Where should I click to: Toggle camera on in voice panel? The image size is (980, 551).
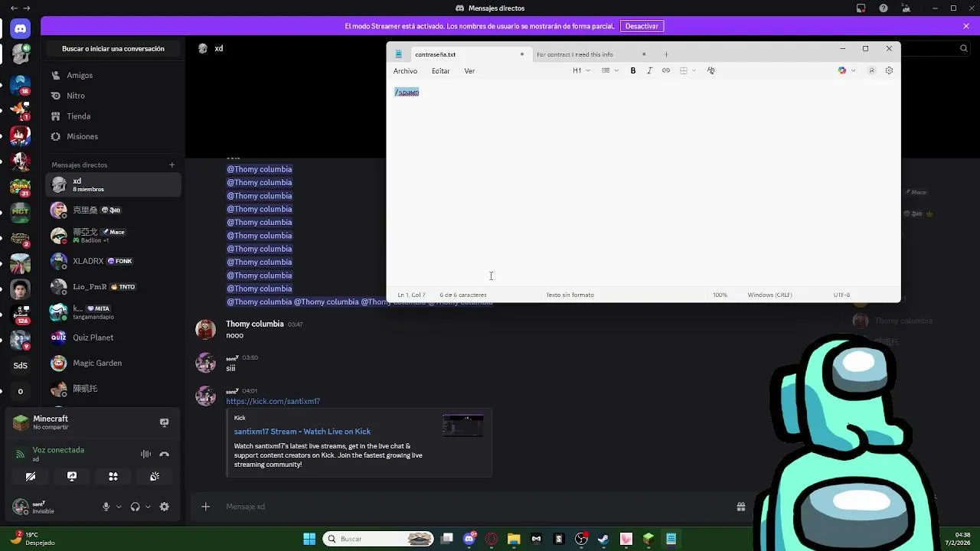31,476
